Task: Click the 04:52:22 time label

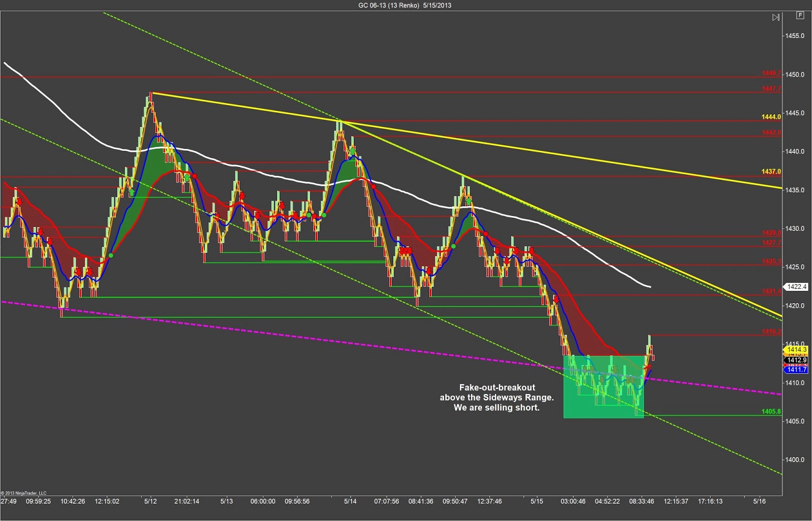Action: 607,501
